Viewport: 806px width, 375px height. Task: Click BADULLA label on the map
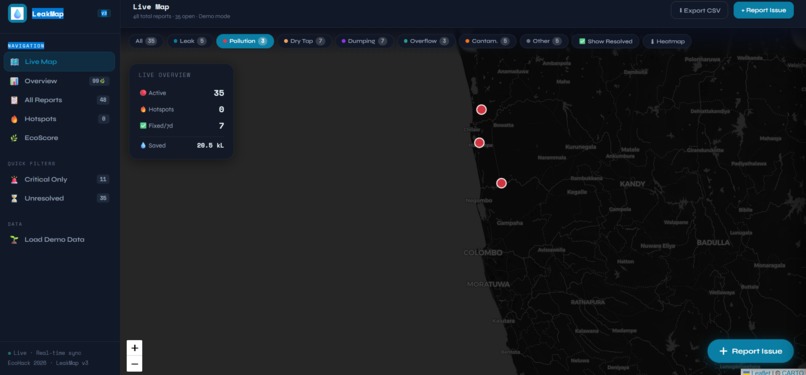coord(713,242)
